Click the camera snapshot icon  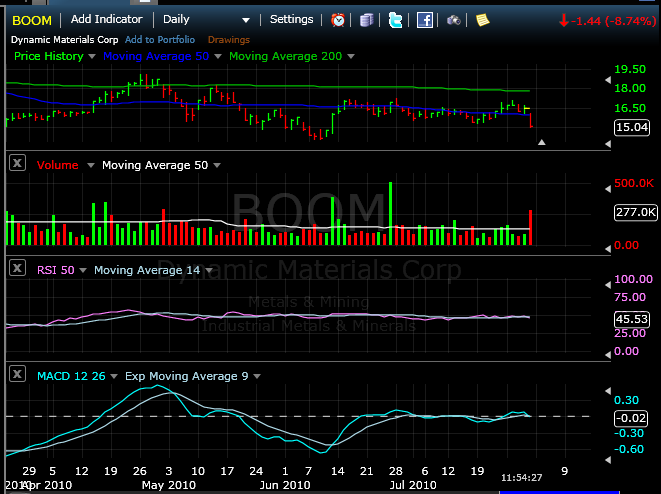point(454,19)
